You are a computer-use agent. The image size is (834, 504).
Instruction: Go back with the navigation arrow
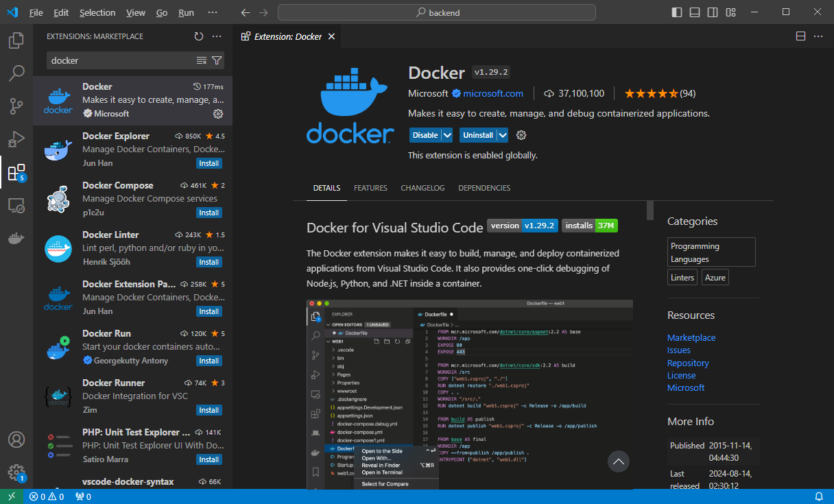[246, 12]
